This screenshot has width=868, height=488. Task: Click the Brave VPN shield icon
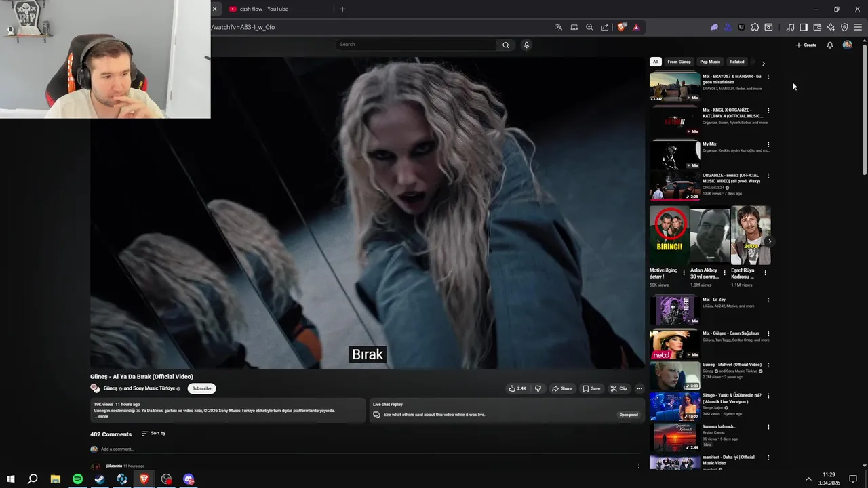844,27
